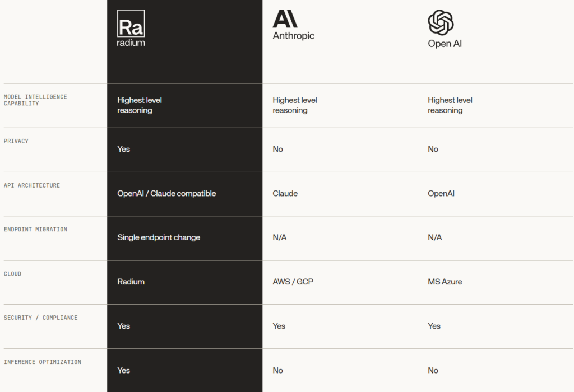Select the 'Privacy' row label

[16, 141]
